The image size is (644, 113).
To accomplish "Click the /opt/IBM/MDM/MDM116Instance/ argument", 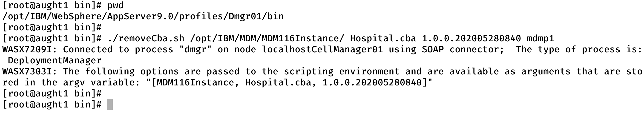I will [267, 38].
